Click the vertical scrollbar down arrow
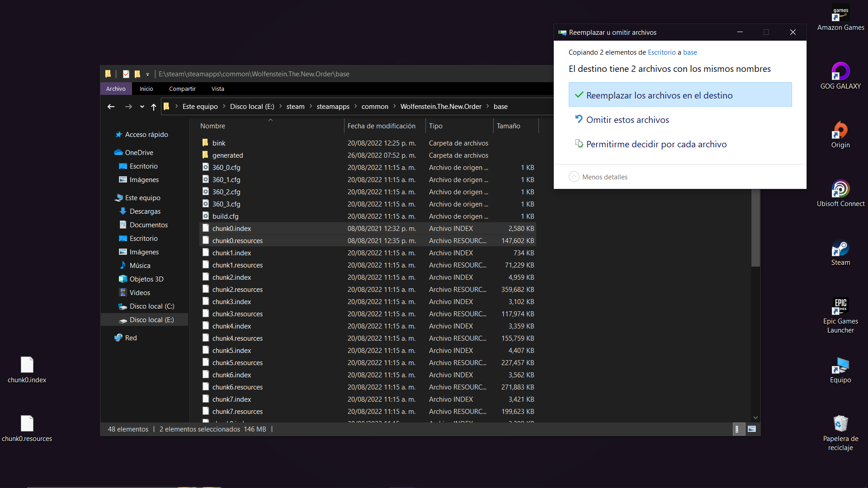Image resolution: width=868 pixels, height=488 pixels. pos(755,418)
